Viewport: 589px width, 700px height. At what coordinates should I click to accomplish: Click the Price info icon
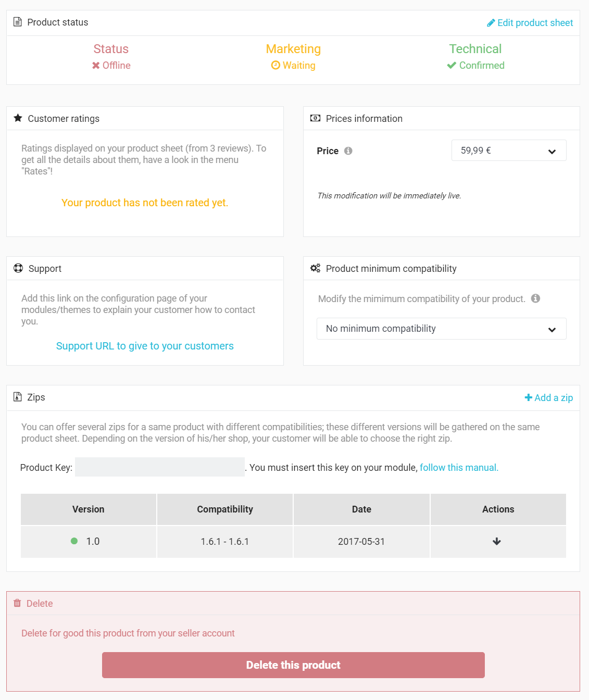click(x=348, y=151)
